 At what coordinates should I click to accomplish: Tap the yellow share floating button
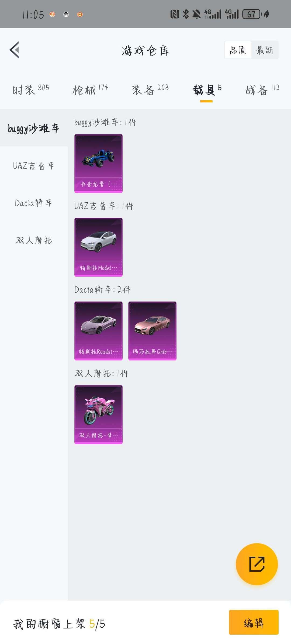click(257, 564)
